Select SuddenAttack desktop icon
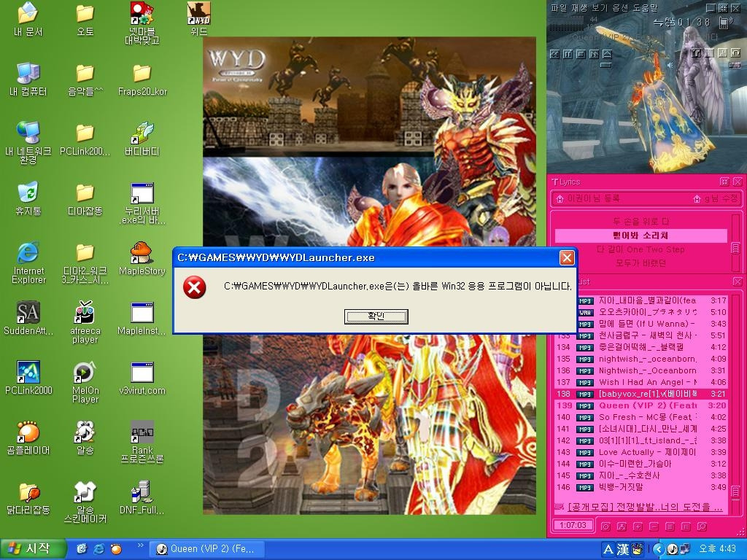The width and height of the screenshot is (747, 560). coord(28,319)
